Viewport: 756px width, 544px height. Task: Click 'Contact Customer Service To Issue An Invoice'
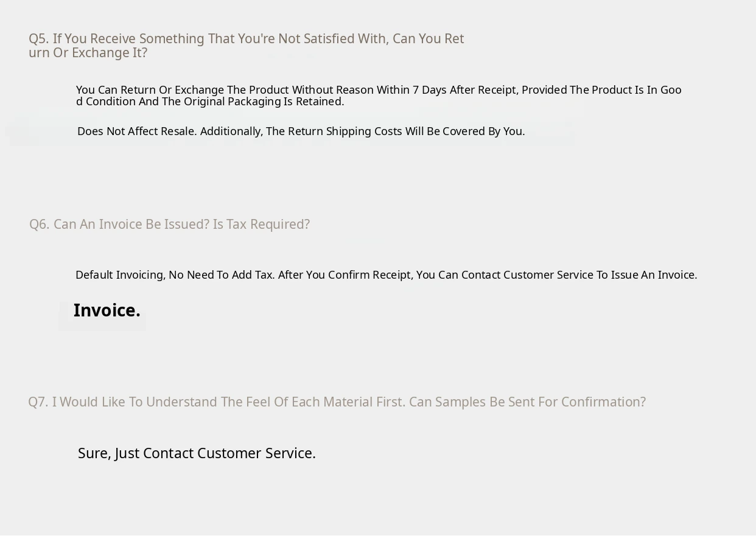click(579, 275)
